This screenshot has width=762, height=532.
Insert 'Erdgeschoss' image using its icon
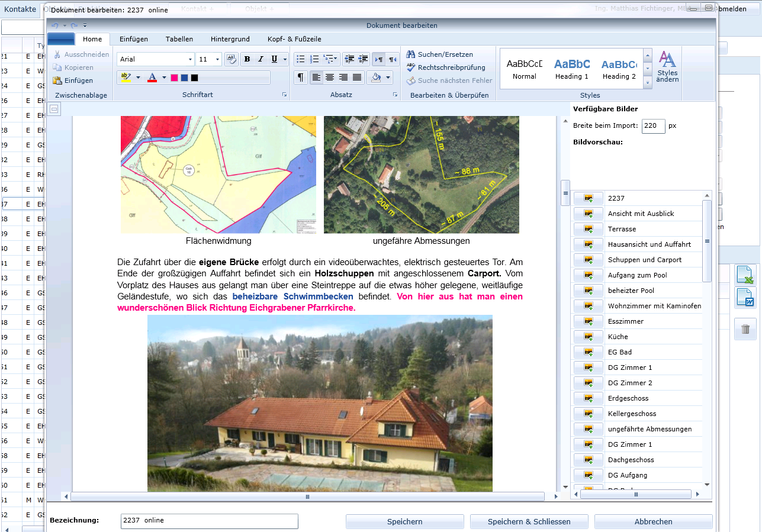589,398
